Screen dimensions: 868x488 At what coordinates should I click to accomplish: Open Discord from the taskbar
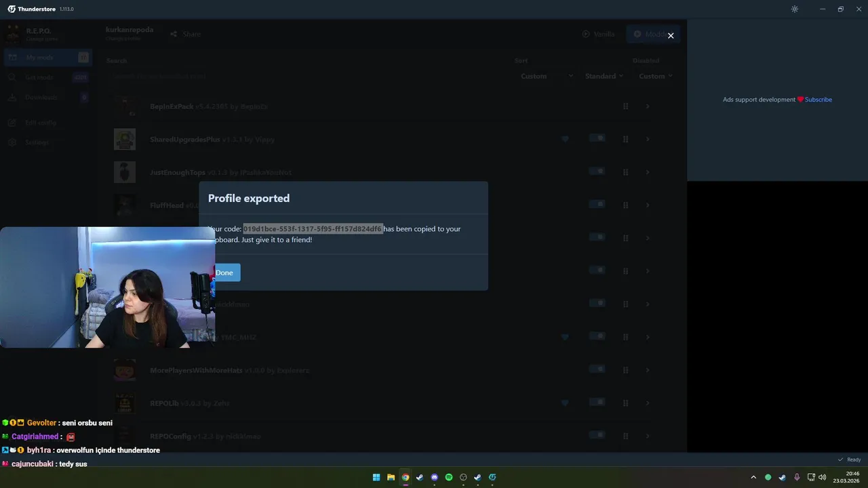435,477
